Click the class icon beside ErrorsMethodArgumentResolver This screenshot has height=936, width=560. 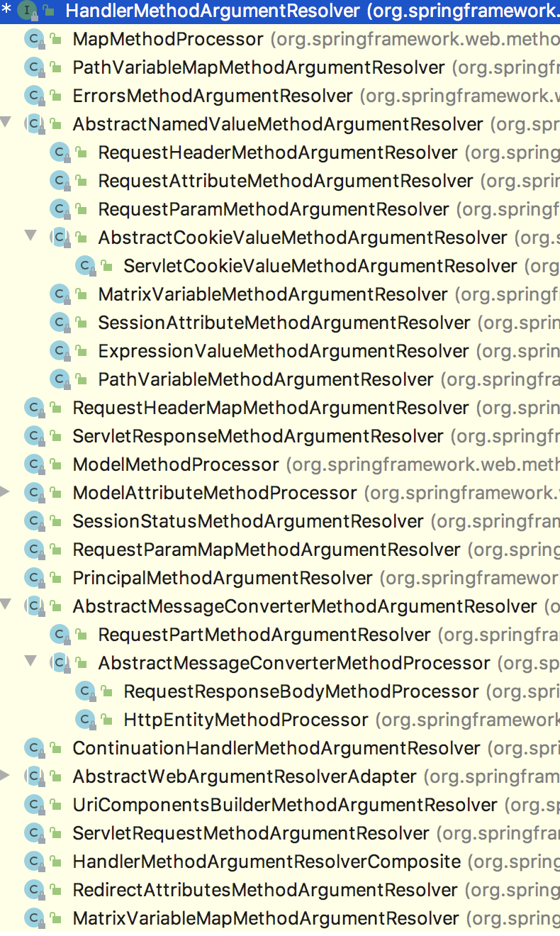pos(34,96)
